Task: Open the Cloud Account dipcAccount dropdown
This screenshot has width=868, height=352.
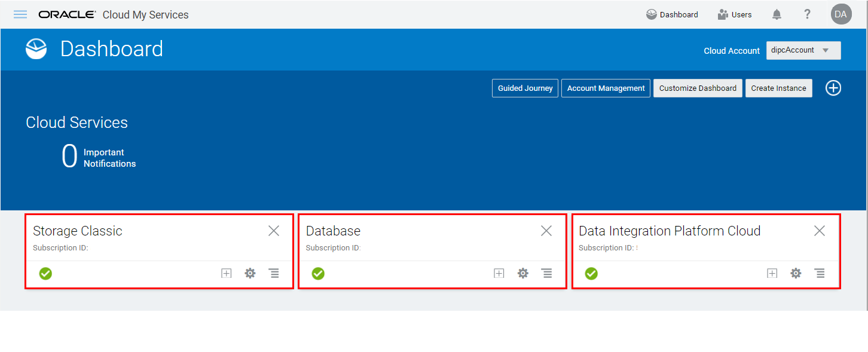Action: pos(803,50)
